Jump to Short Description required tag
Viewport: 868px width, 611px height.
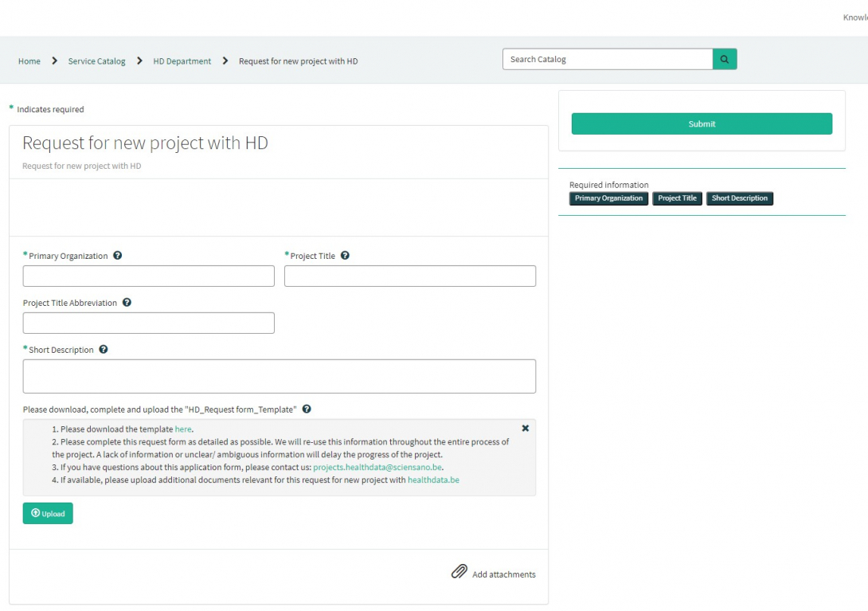pyautogui.click(x=739, y=198)
